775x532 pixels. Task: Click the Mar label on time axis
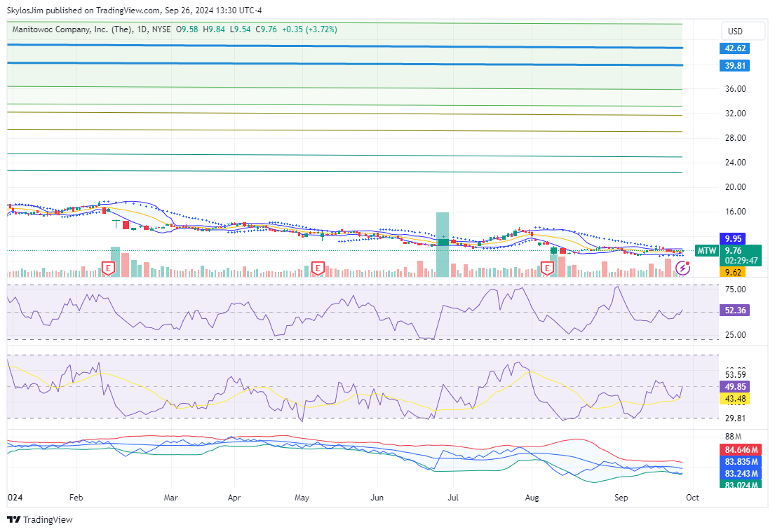point(170,498)
